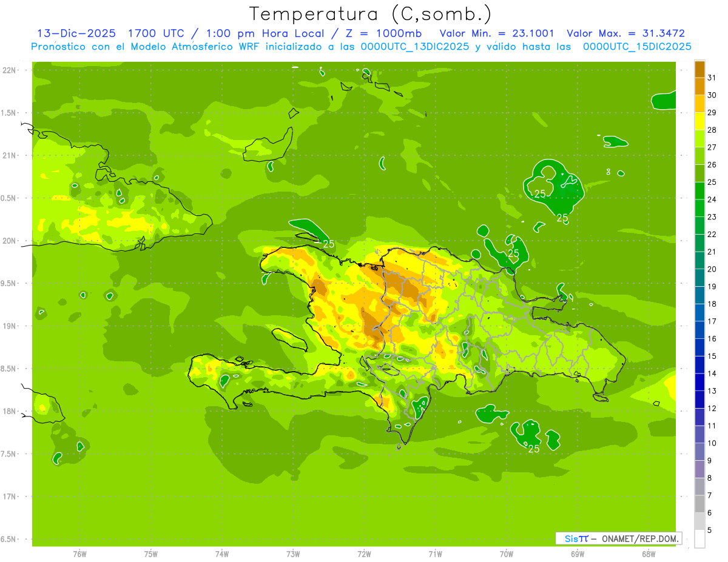Select the date text 13-Dic-2025
The image size is (728, 562).
[x=76, y=33]
